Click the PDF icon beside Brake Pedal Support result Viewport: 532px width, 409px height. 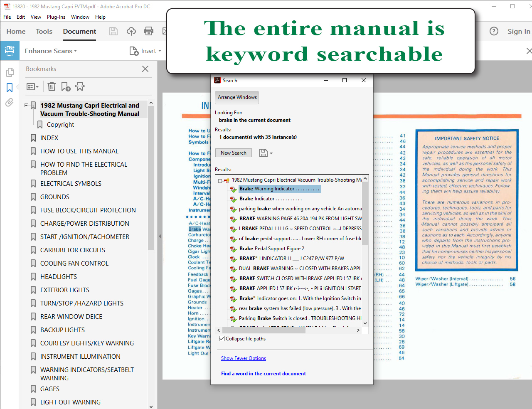(234, 249)
